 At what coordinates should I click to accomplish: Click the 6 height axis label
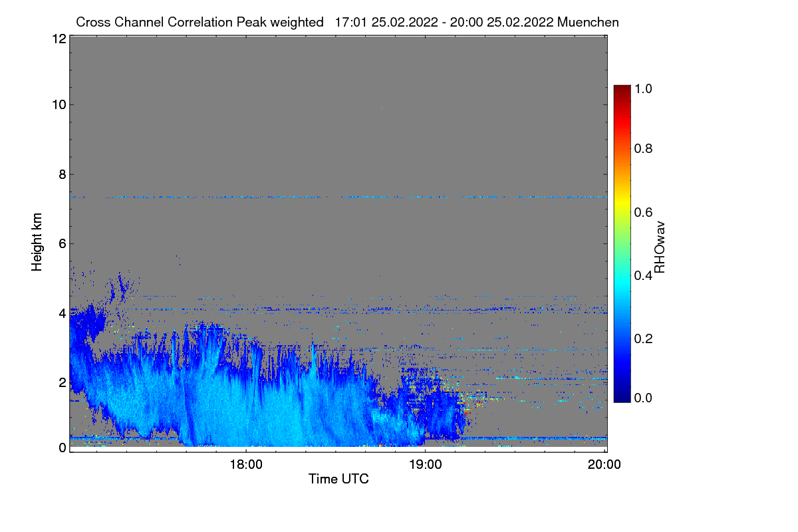pyautogui.click(x=63, y=243)
